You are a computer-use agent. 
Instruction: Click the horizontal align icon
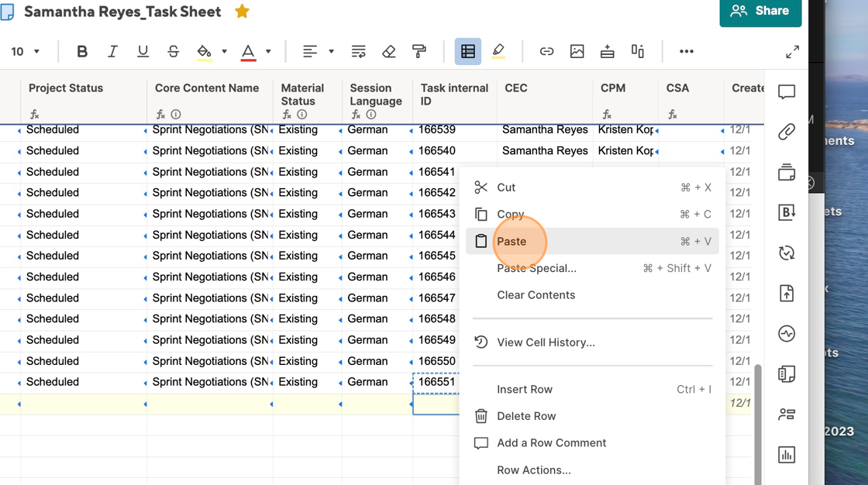pyautogui.click(x=310, y=51)
